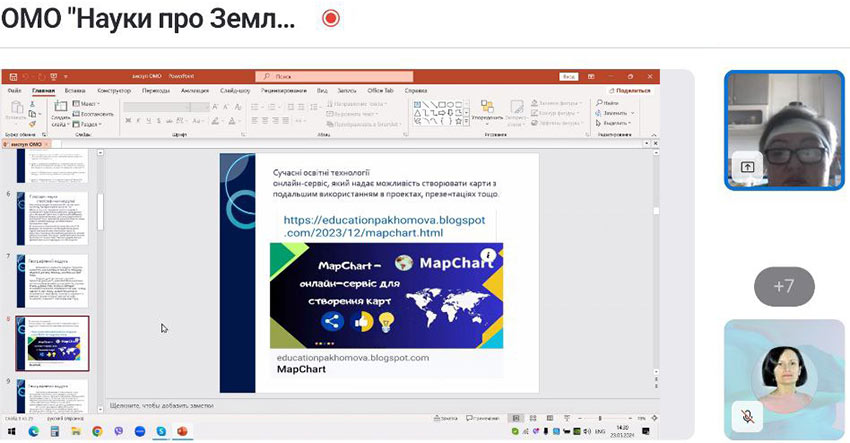Expand the shapes gallery more arrow

(x=467, y=122)
